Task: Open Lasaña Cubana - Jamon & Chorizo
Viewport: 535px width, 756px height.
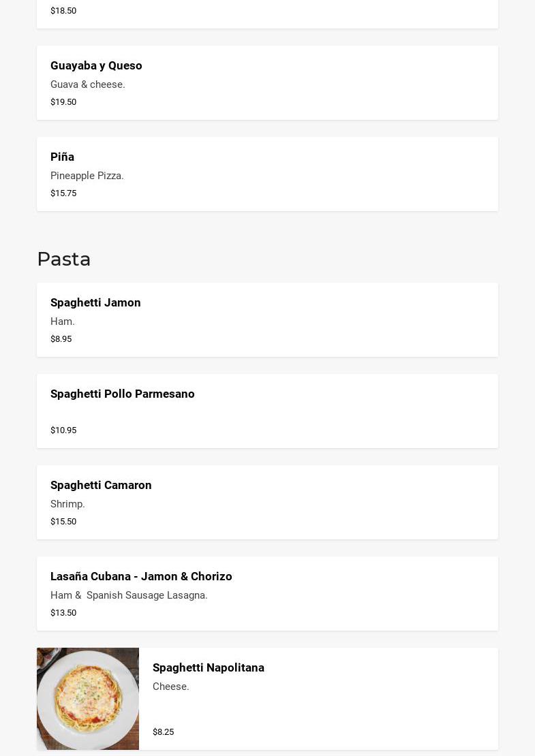Action: [141, 577]
